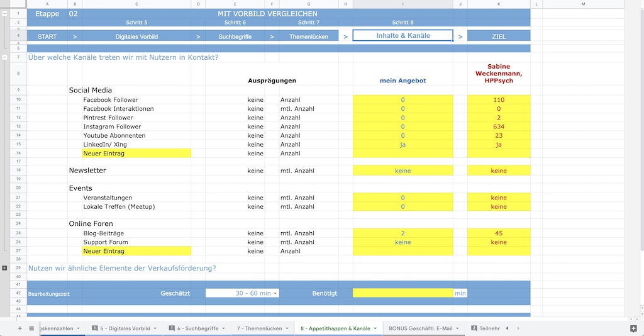The height and width of the screenshot is (336, 644).
Task: Open dropdown arrow of BONUS Geschäftl. E-Mail tab
Action: pos(457,328)
